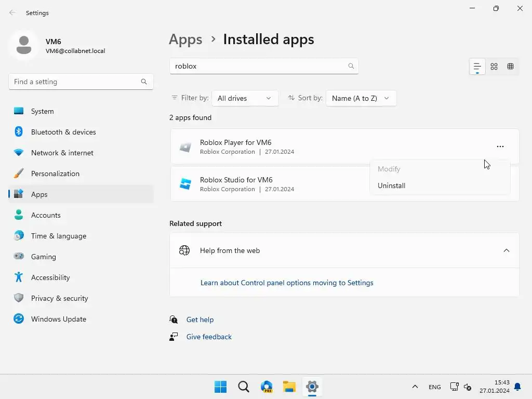Open the 'Filter by' All drives dropdown
This screenshot has height=399, width=532.
(x=245, y=98)
